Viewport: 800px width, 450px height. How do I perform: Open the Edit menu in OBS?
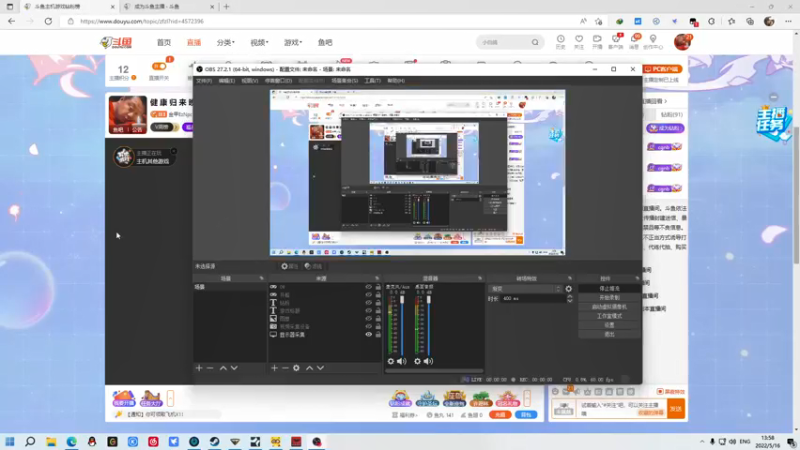(x=227, y=81)
